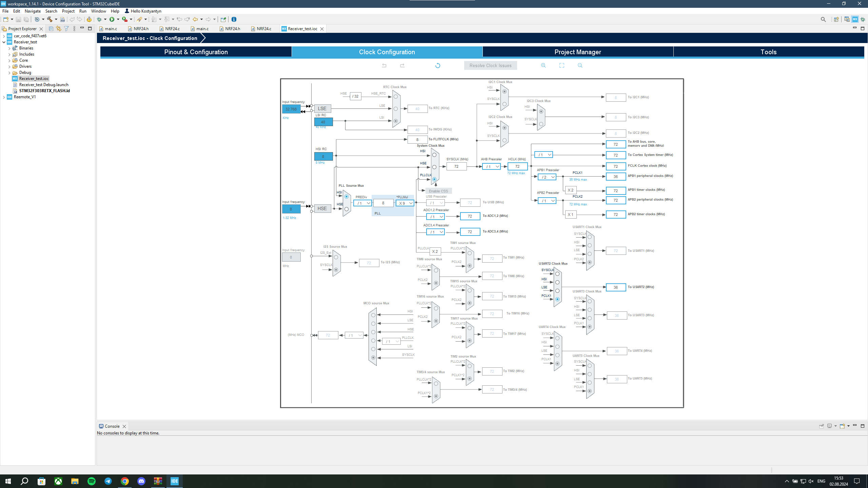
Task: Click Enable CSS near the System Clock Mux
Action: coord(438,191)
